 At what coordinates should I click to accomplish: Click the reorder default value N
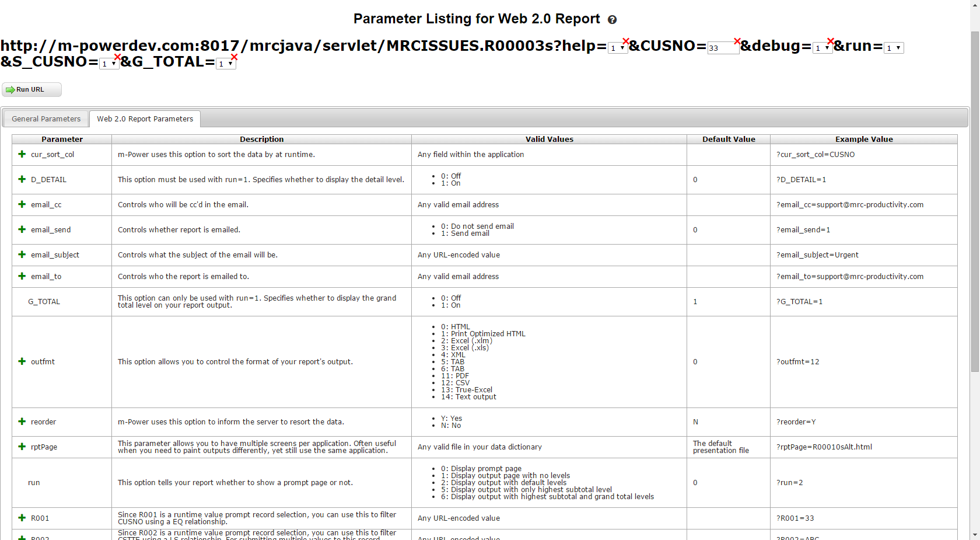(x=695, y=422)
